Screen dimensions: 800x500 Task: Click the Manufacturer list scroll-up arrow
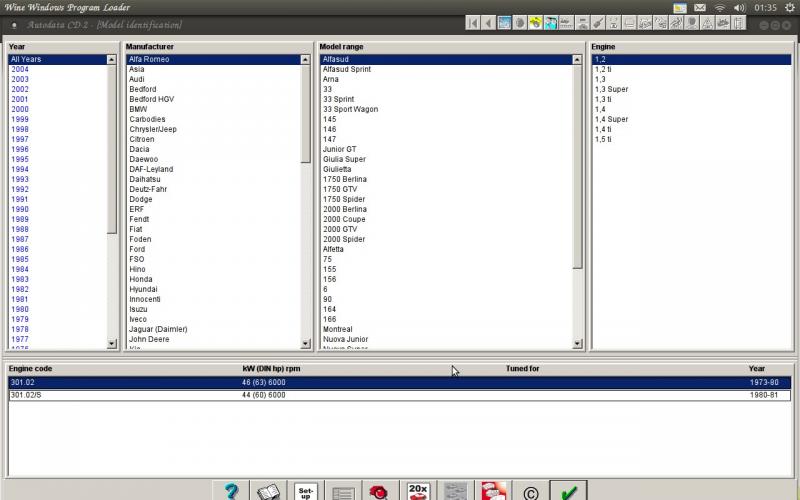305,60
